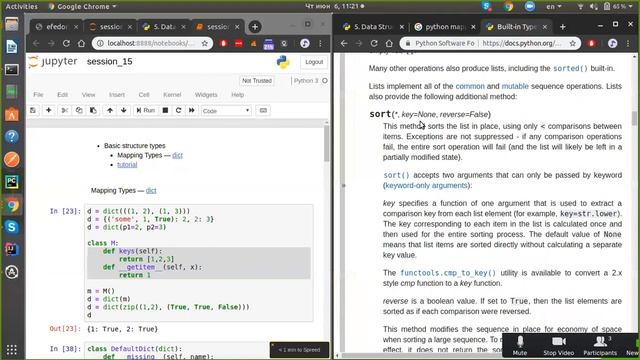This screenshot has height=360, width=640.
Task: Click the docs.python.org address bar
Action: point(490,43)
